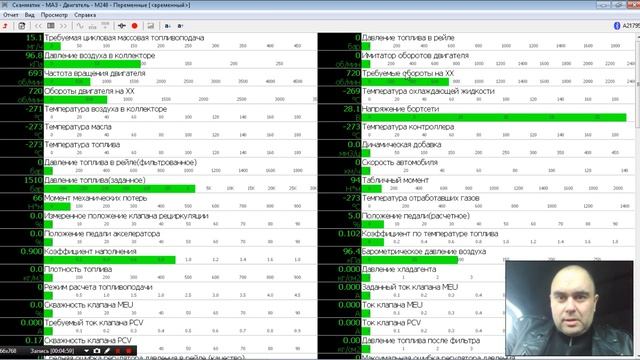The height and width of the screenshot is (360, 640).
Task: Click the webcam video overlay thumbnail
Action: (x=569, y=308)
